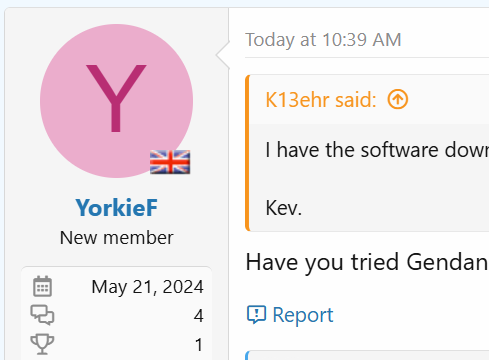The width and height of the screenshot is (489, 360).
Task: Click the K13ehr said quote attribution
Action: [321, 100]
